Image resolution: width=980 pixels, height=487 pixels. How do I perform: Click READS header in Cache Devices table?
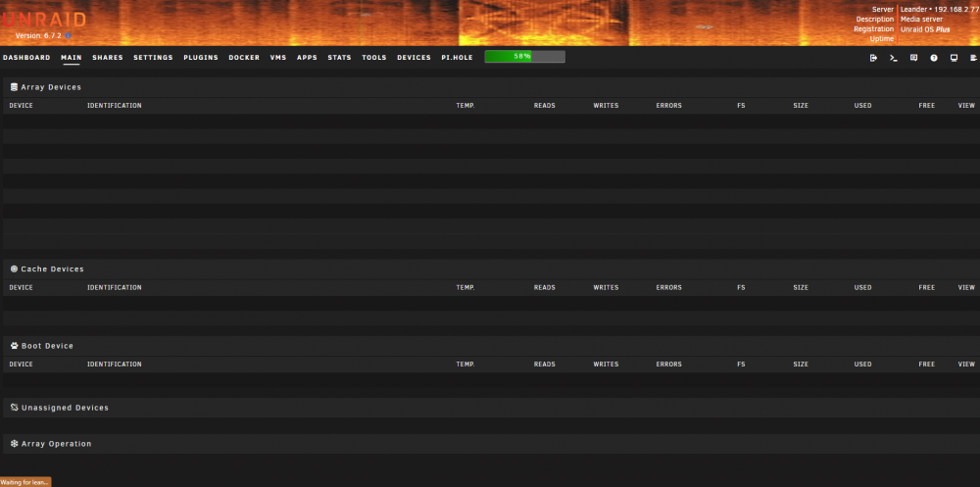tap(544, 287)
